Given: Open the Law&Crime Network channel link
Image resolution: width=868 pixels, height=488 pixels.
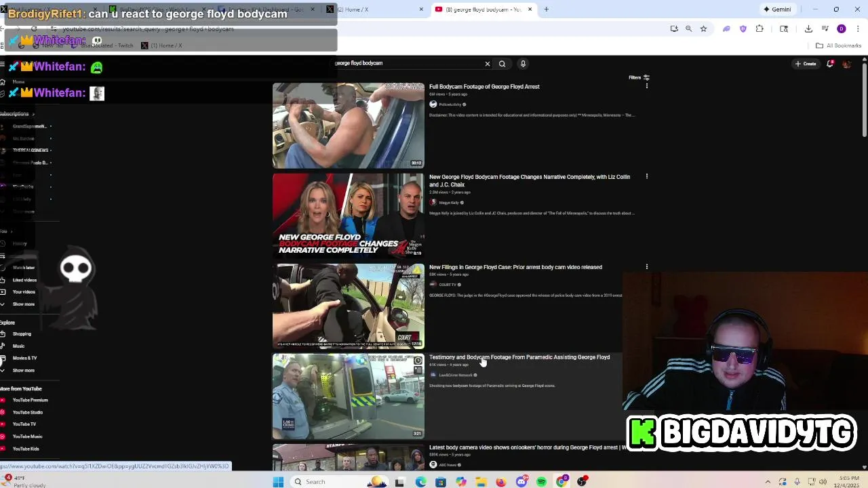Looking at the screenshot, I should click(x=455, y=375).
